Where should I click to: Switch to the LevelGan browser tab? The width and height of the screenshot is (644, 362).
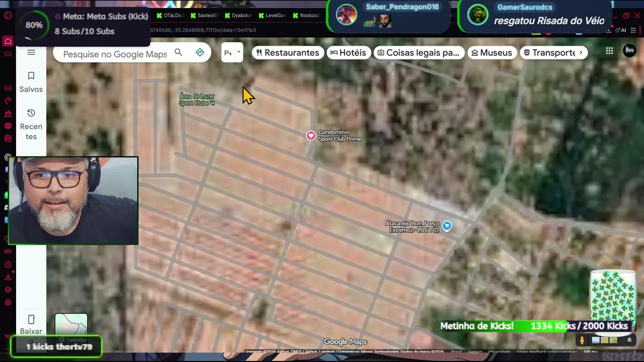[x=272, y=16]
